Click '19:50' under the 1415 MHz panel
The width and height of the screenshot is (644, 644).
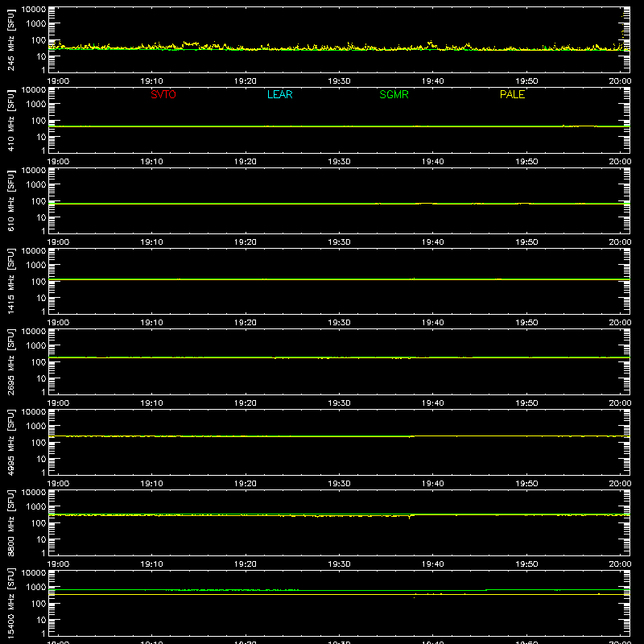tap(526, 323)
